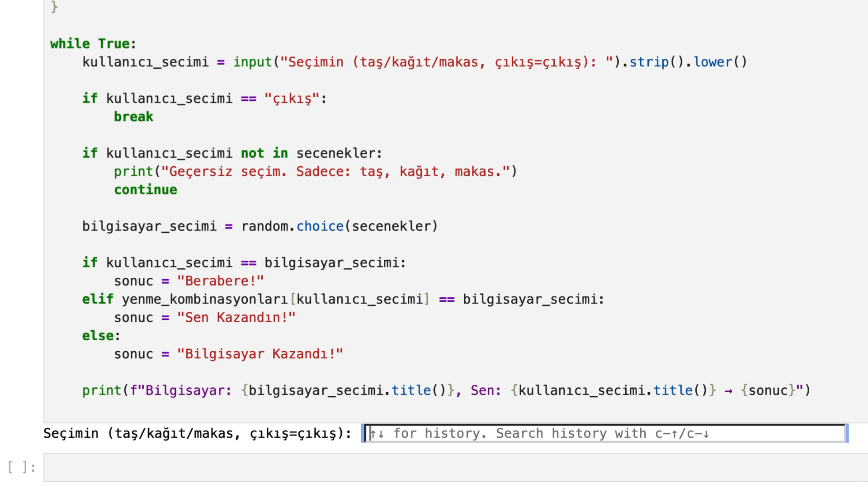Click the .lower() method call
The width and height of the screenshot is (868, 488).
[712, 62]
